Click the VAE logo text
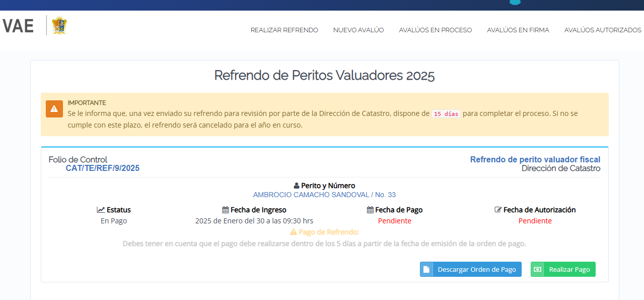Image resolution: width=644 pixels, height=300 pixels. 18,26
